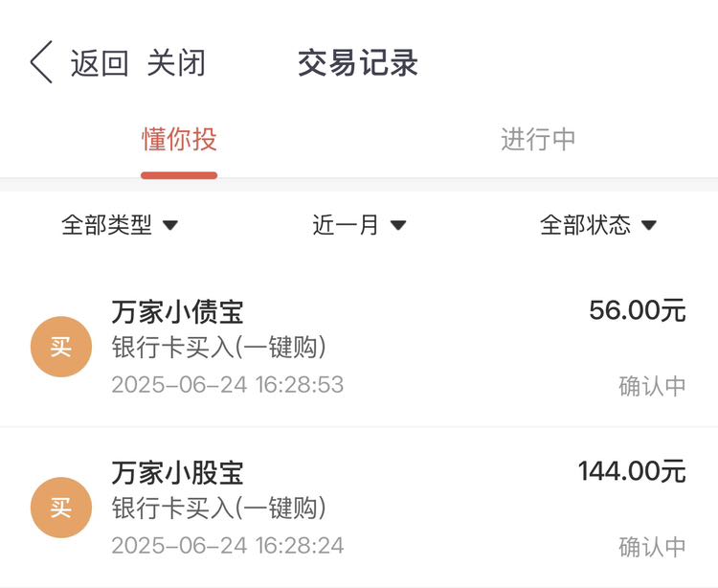Screen dimensions: 718x588
Task: Tap the 关闭 button
Action: [176, 63]
